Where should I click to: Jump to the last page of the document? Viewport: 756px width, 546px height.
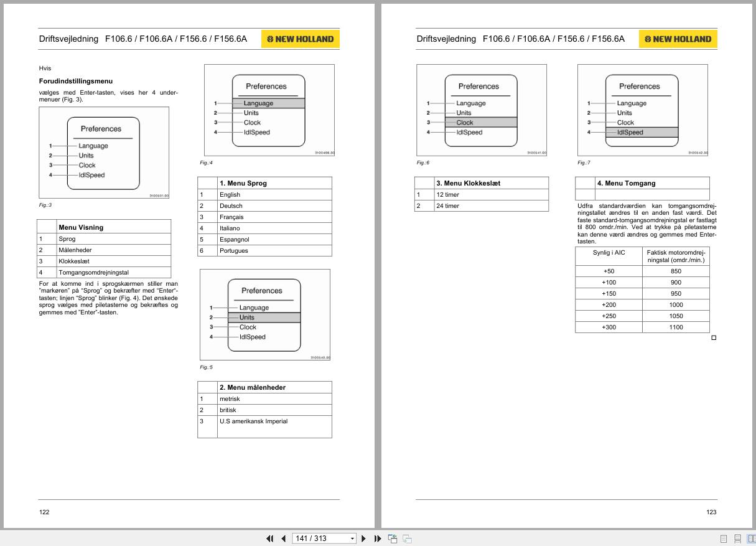pyautogui.click(x=378, y=539)
